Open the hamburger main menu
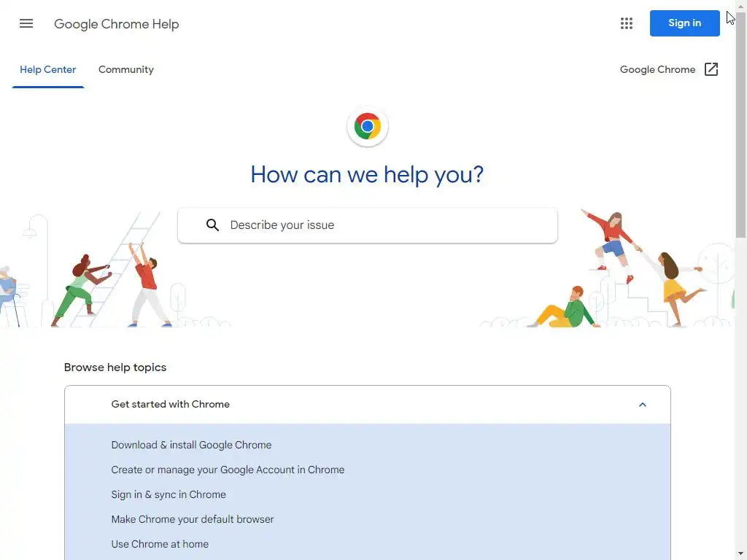Viewport: 747px width, 560px height. pyautogui.click(x=26, y=23)
